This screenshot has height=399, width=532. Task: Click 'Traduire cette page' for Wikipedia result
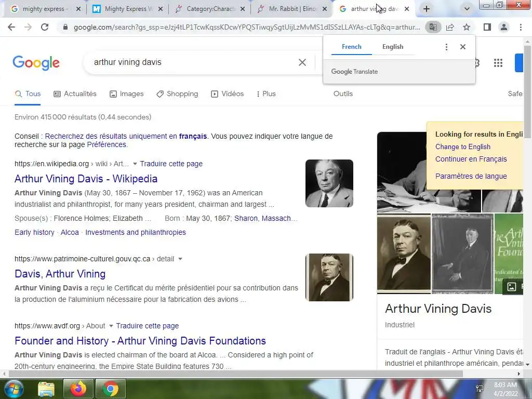171,164
